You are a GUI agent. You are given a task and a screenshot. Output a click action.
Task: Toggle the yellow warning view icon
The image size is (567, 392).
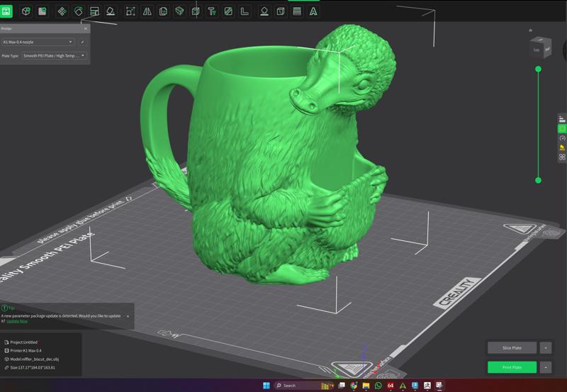tap(562, 147)
